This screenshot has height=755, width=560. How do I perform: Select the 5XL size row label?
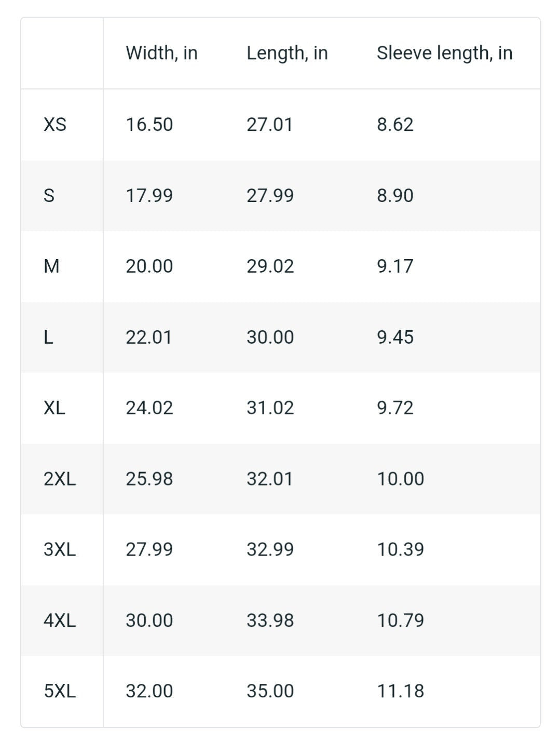coord(60,691)
